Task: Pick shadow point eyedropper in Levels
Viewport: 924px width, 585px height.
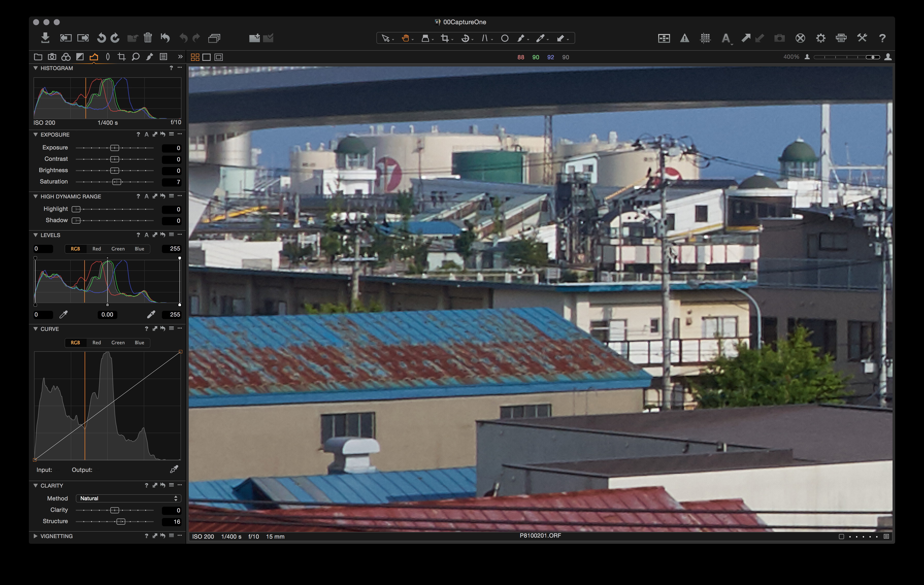Action: [64, 315]
